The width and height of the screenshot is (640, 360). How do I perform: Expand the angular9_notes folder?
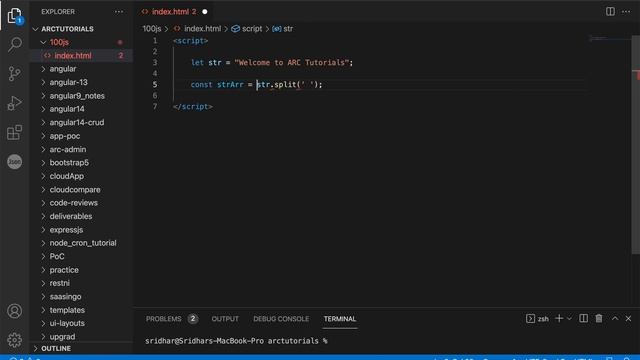click(77, 96)
